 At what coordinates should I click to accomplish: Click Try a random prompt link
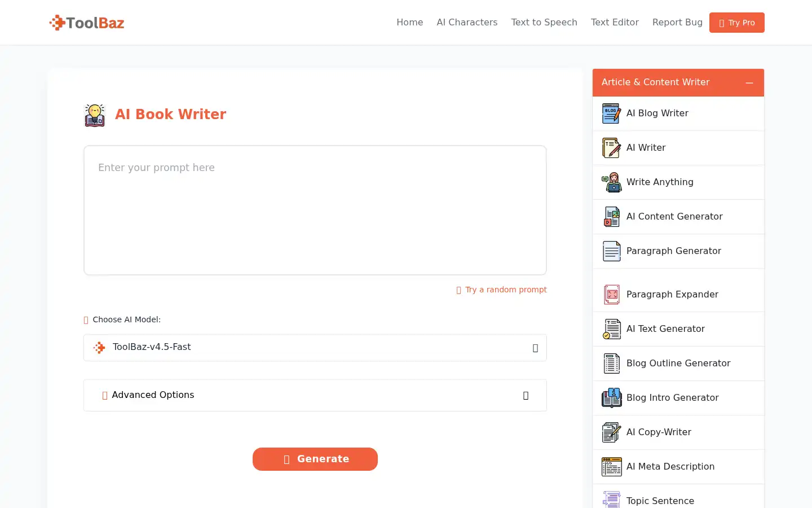(501, 290)
